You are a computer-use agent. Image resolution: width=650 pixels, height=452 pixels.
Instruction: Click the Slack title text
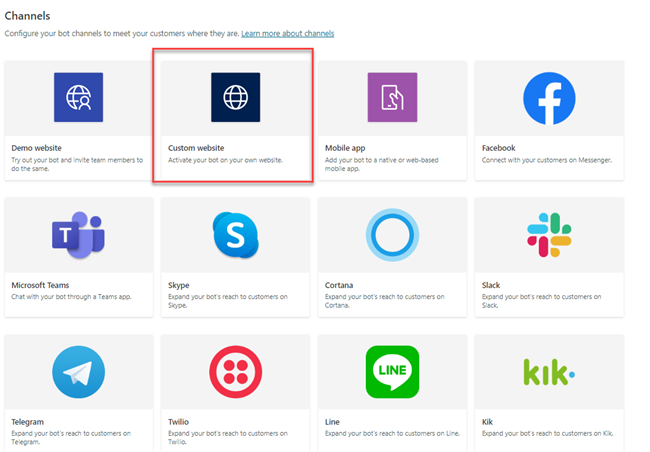click(x=491, y=285)
